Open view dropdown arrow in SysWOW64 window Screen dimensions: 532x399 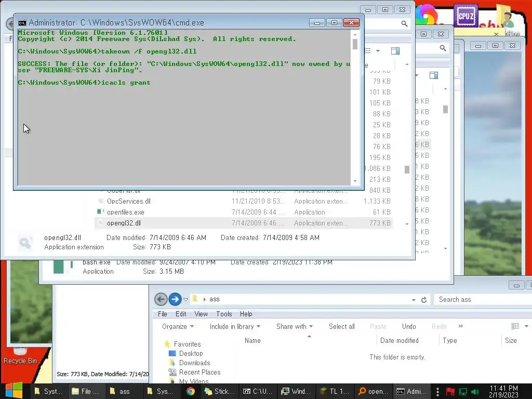[378, 51]
